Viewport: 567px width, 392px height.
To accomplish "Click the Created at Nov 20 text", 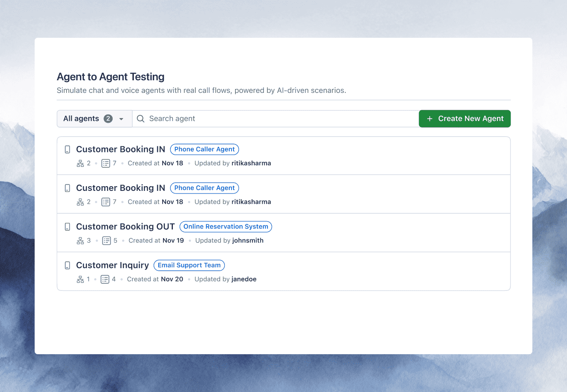I will (x=155, y=279).
